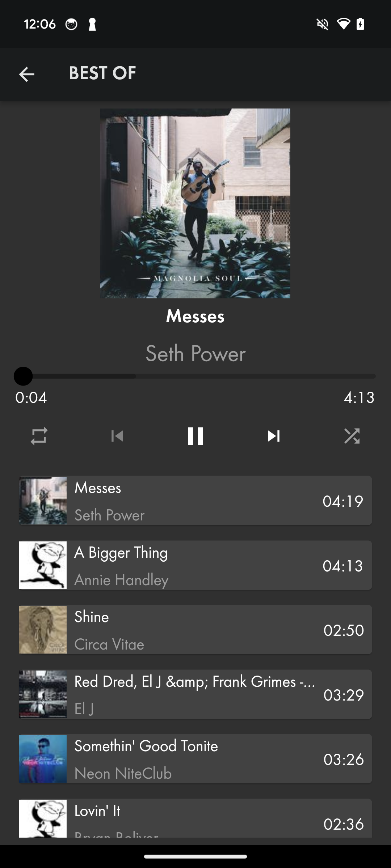
Task: Tap the muted sound status icon
Action: 323,24
